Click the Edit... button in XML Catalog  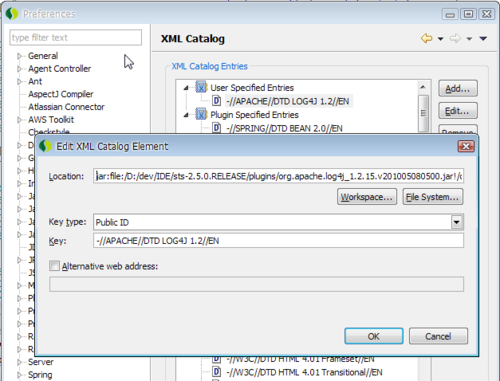[458, 111]
